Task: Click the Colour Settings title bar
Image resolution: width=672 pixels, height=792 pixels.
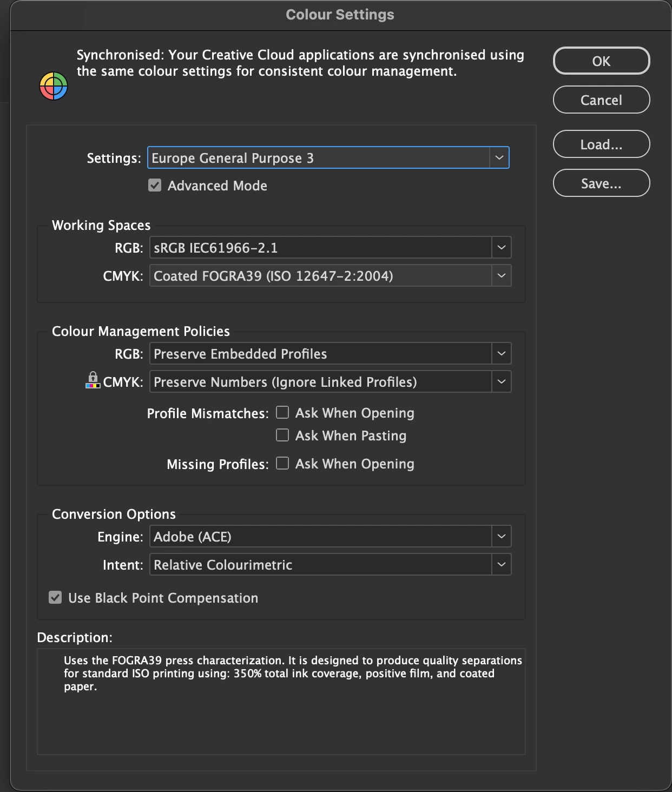Action: [x=340, y=15]
